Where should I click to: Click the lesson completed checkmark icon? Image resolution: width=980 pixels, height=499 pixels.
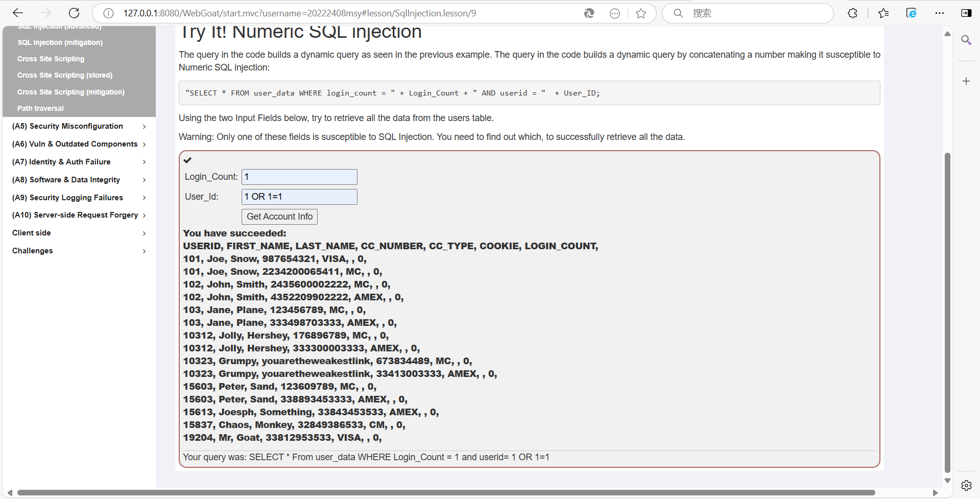point(187,160)
